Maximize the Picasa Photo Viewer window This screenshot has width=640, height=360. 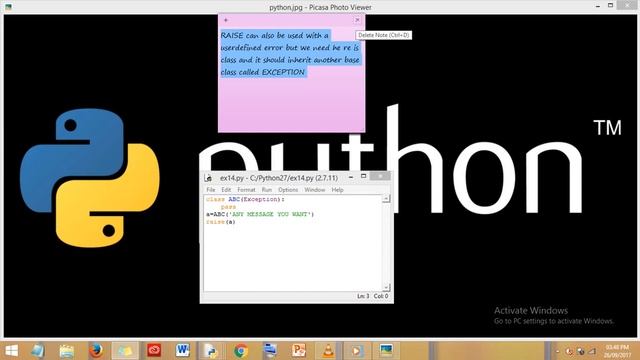[x=611, y=5]
